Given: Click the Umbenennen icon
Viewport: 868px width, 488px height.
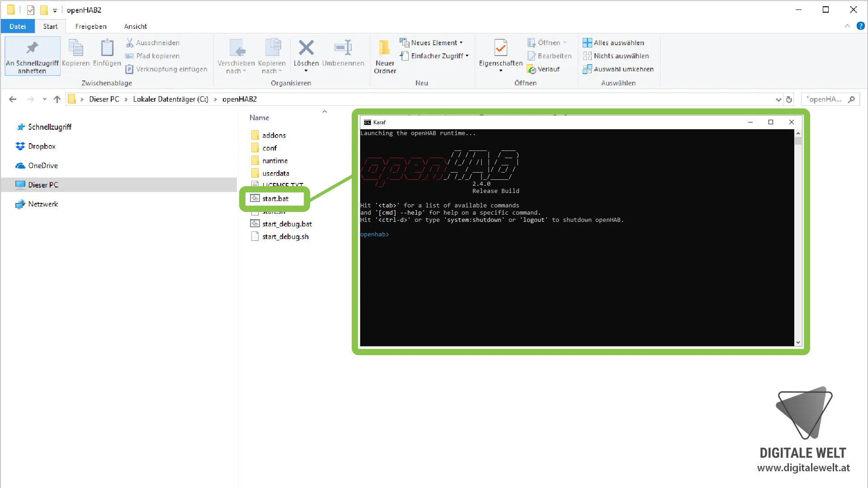Looking at the screenshot, I should pos(343,48).
